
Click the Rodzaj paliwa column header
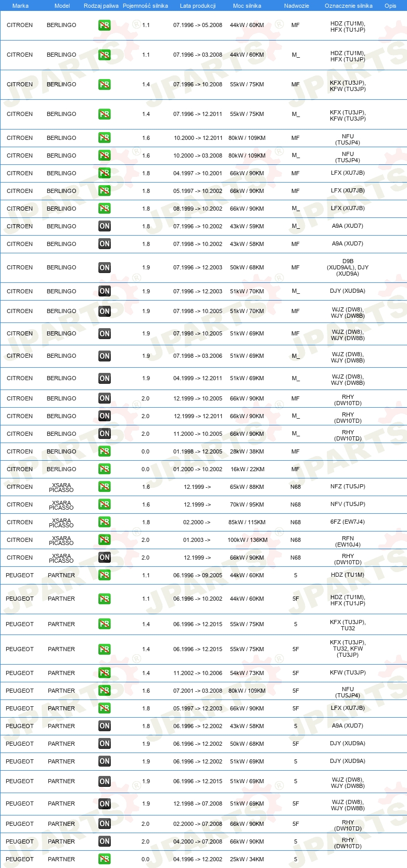[101, 6]
